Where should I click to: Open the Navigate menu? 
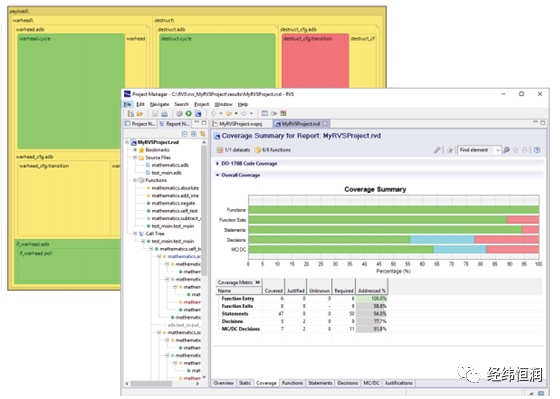[159, 104]
